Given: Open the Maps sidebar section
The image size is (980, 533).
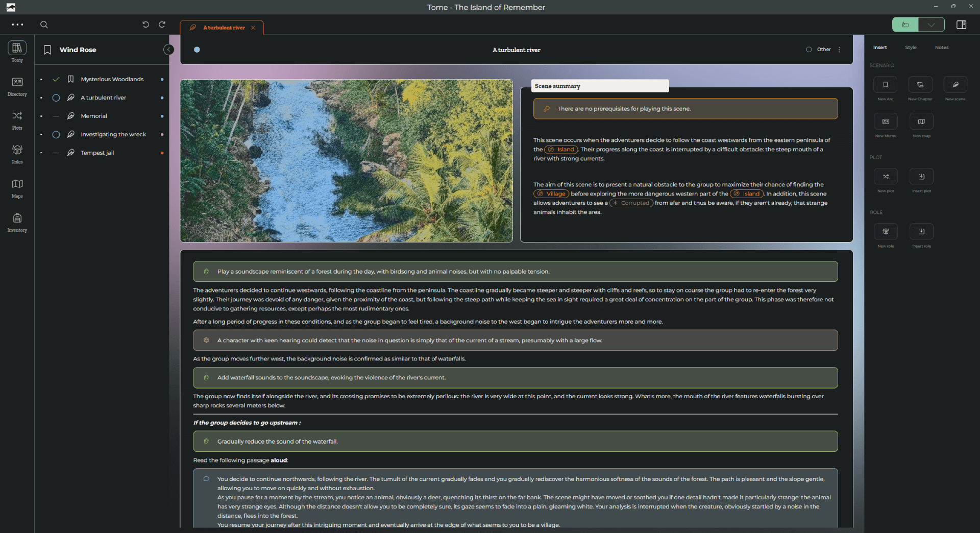Looking at the screenshot, I should click(17, 187).
